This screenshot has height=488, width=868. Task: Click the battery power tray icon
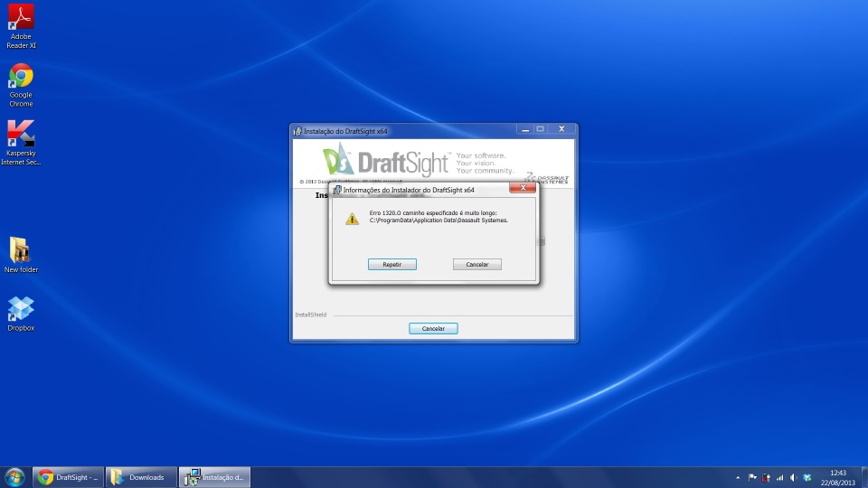766,477
